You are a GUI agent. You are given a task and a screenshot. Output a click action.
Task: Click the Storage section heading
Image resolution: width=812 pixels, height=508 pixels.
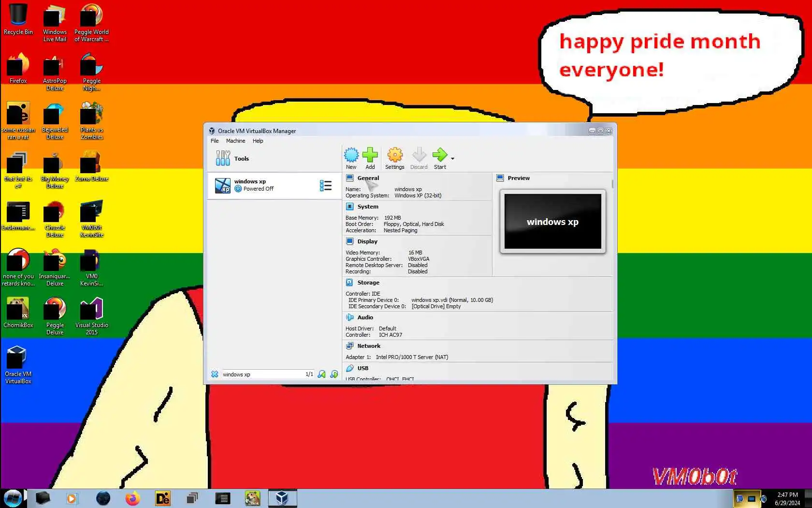coord(368,283)
